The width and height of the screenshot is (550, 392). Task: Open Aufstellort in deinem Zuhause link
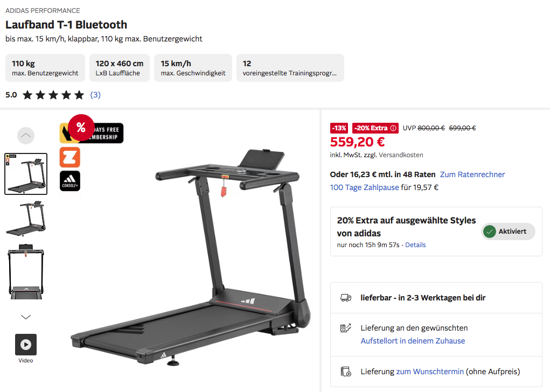click(x=413, y=341)
